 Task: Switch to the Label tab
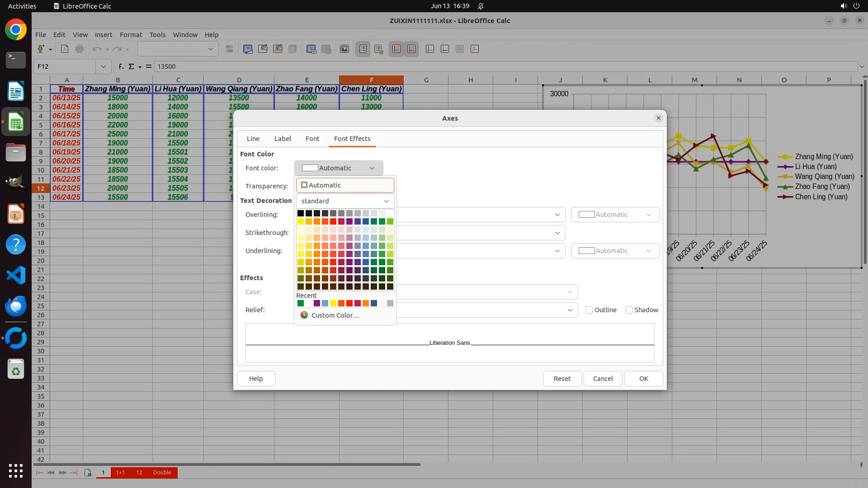(283, 139)
